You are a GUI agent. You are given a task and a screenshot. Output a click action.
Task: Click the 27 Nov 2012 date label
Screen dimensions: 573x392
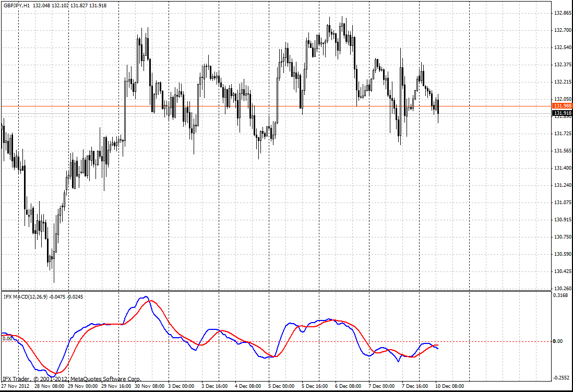pos(16,386)
